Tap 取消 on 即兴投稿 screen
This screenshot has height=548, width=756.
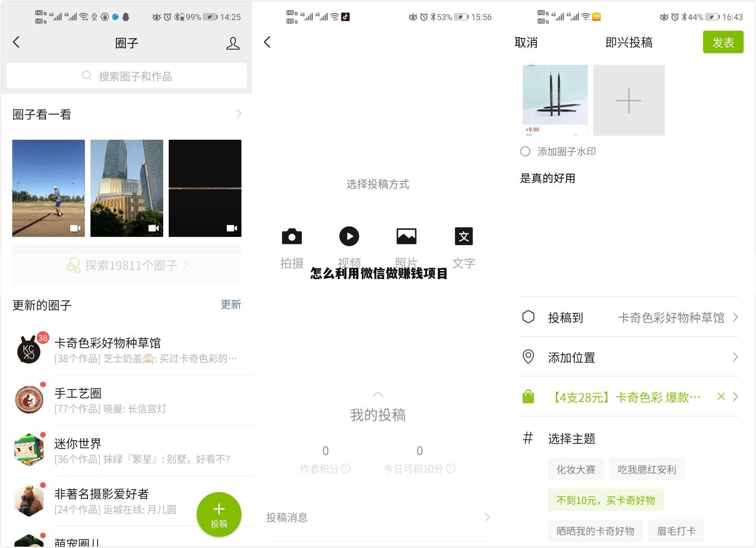click(x=526, y=42)
